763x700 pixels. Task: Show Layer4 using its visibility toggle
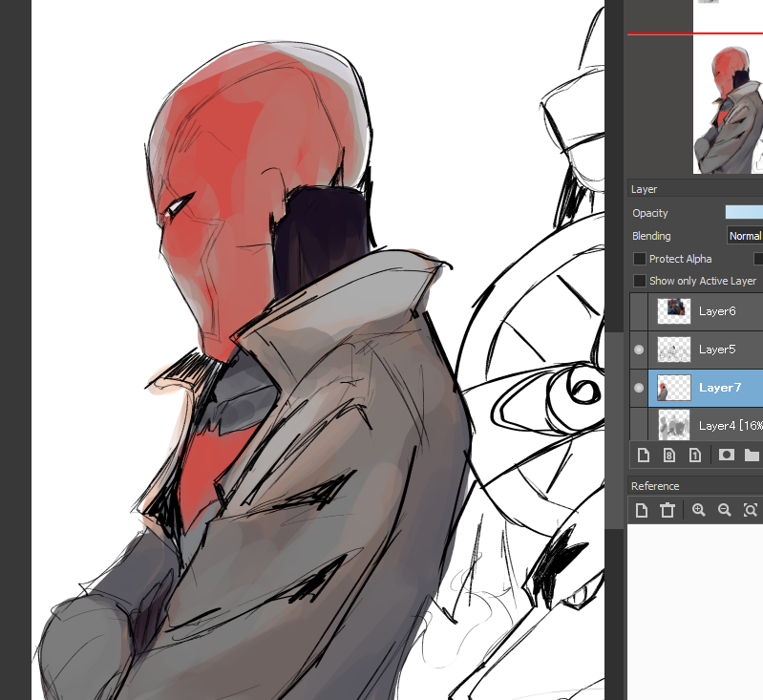coord(639,424)
